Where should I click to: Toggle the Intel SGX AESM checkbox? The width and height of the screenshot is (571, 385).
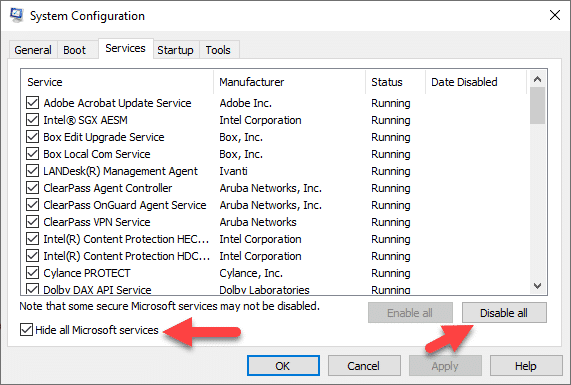(x=32, y=120)
